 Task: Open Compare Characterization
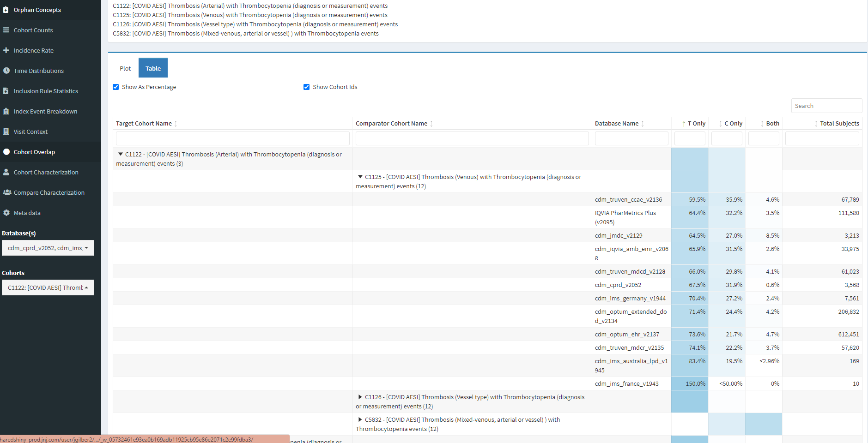pos(49,192)
